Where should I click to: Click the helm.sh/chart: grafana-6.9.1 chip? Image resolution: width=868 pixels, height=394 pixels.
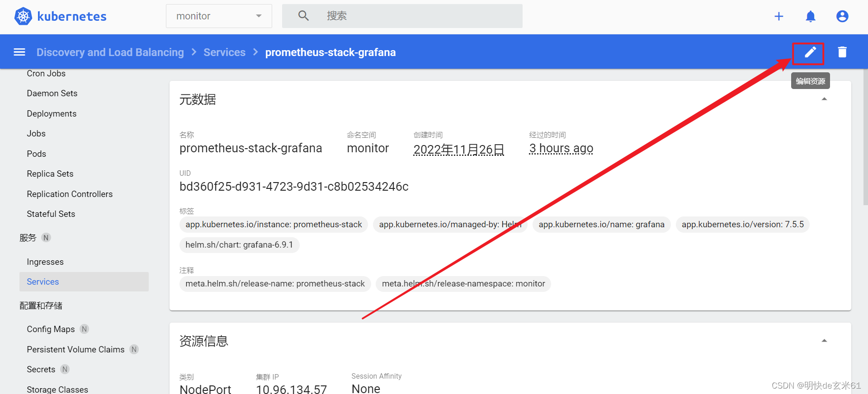pos(239,245)
